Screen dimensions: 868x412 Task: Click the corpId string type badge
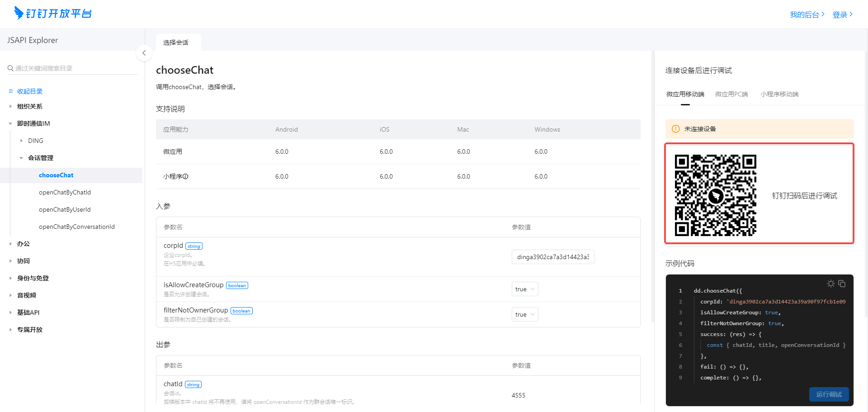194,246
